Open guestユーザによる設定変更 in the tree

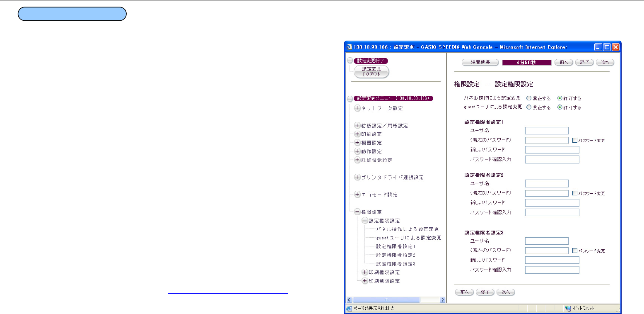(x=408, y=238)
